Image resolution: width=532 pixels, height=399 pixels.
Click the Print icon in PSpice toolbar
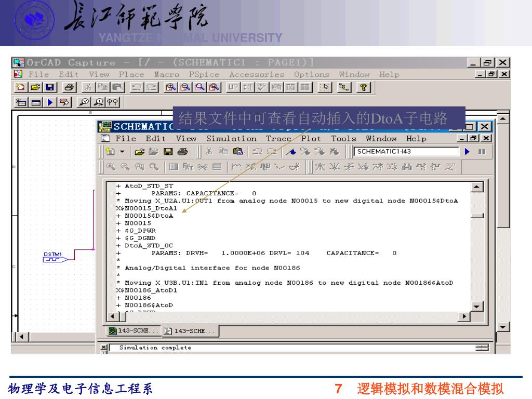pos(182,151)
